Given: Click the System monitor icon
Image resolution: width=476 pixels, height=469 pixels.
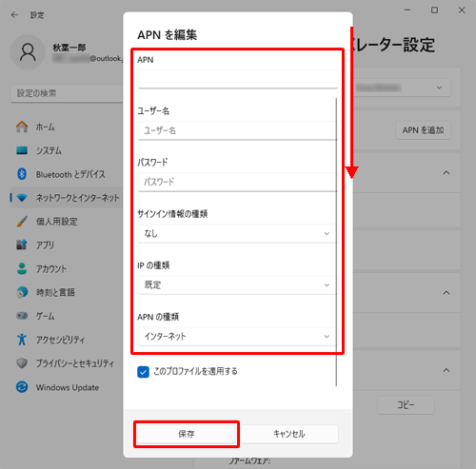Looking at the screenshot, I should [x=22, y=150].
